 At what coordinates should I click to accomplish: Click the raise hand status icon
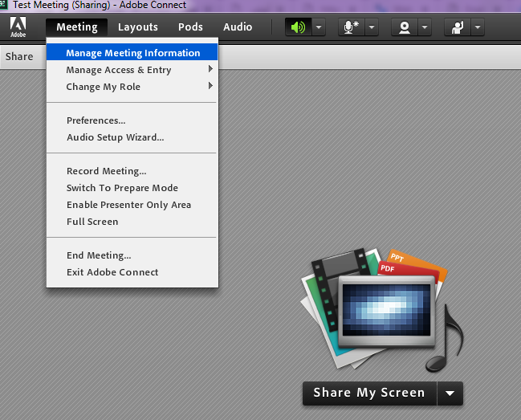[x=458, y=27]
